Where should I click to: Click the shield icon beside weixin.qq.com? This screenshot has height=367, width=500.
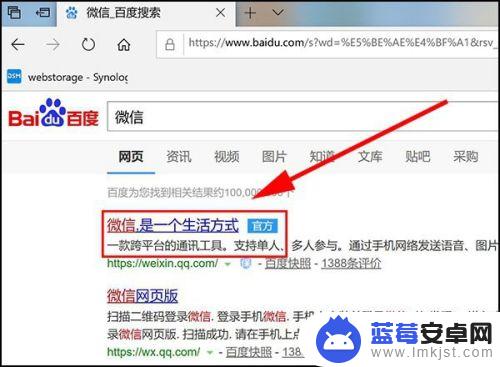(x=246, y=264)
